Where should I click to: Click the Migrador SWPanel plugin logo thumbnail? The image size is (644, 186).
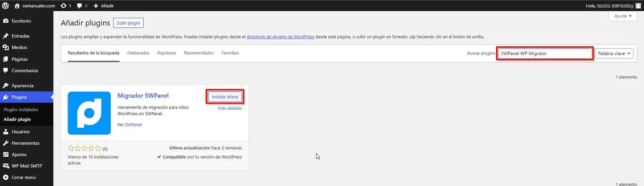[x=89, y=113]
